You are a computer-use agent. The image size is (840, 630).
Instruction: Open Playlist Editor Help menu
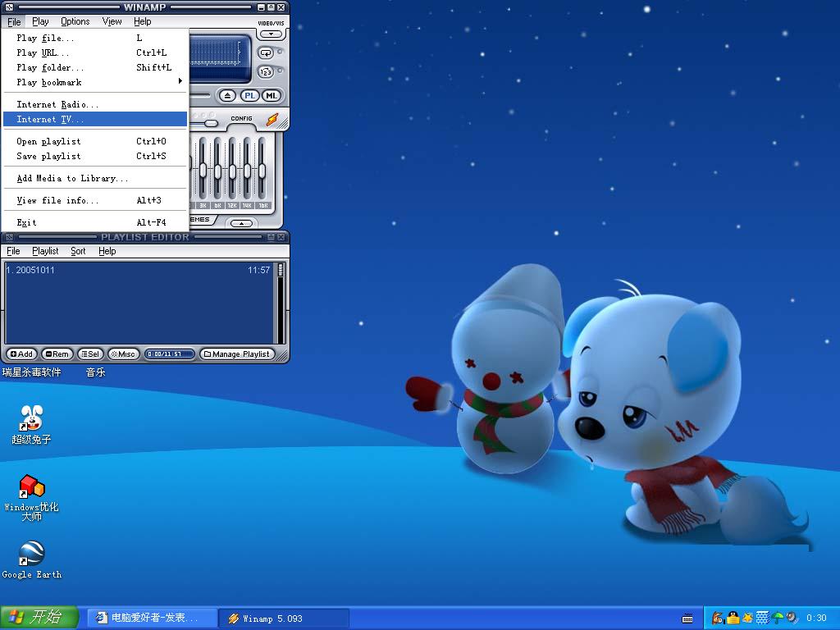[107, 251]
